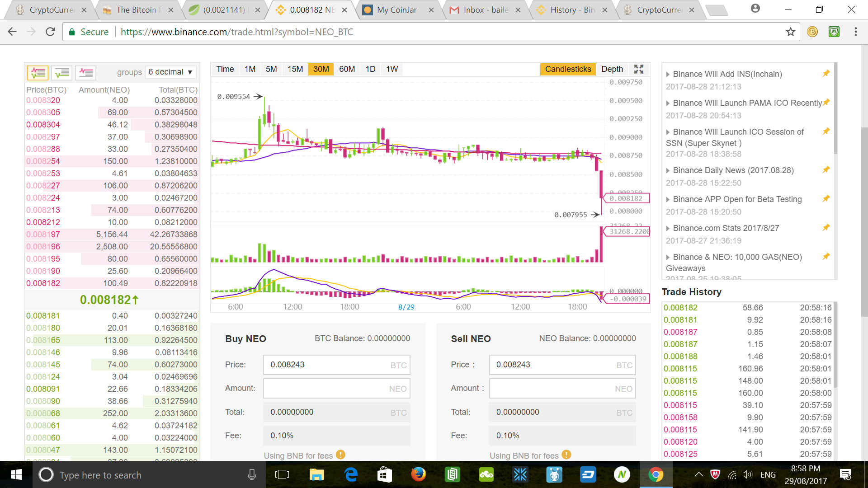Viewport: 868px width, 488px height.
Task: Show combined buy and sell order book view
Action: 38,72
